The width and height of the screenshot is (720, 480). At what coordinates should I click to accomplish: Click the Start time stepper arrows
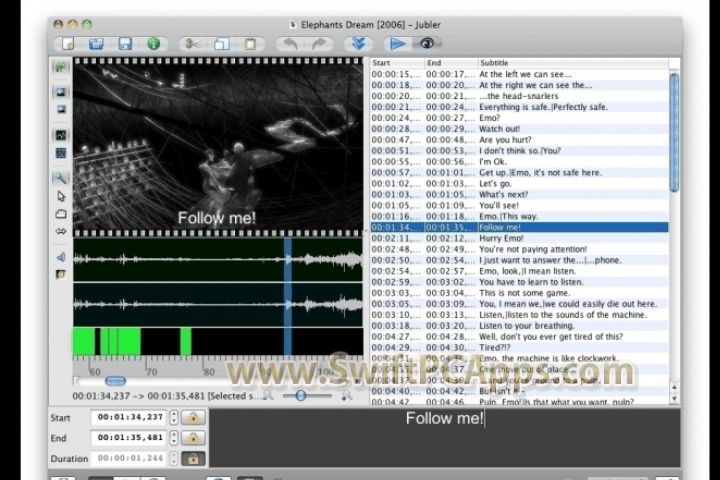click(x=174, y=417)
